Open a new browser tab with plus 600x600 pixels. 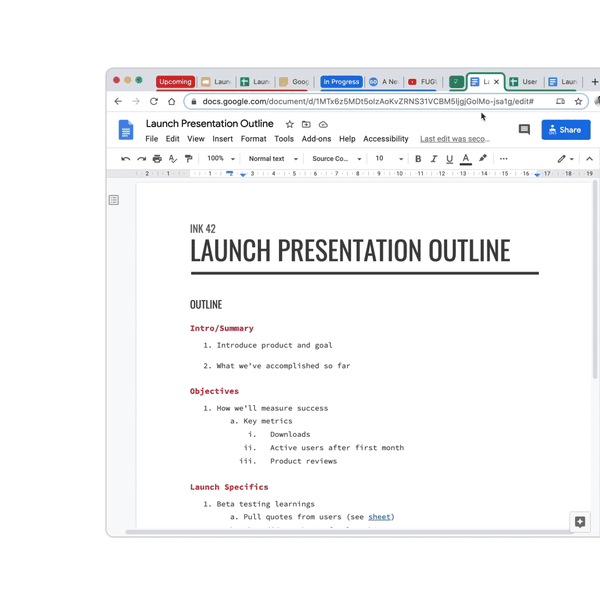coord(594,82)
